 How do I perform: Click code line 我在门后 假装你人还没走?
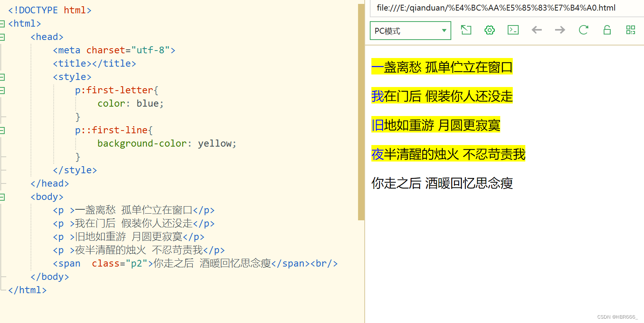pyautogui.click(x=134, y=223)
